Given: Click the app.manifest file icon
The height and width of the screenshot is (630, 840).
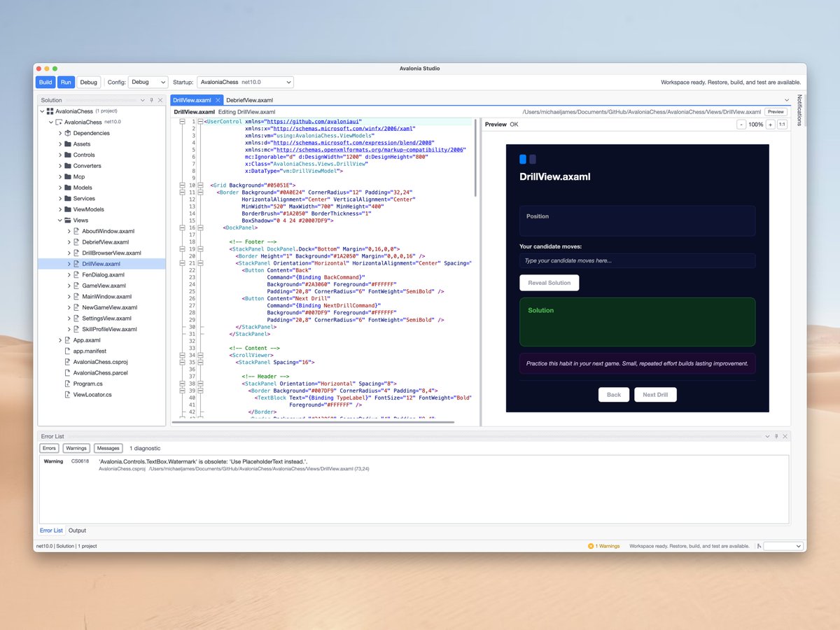Looking at the screenshot, I should point(68,351).
